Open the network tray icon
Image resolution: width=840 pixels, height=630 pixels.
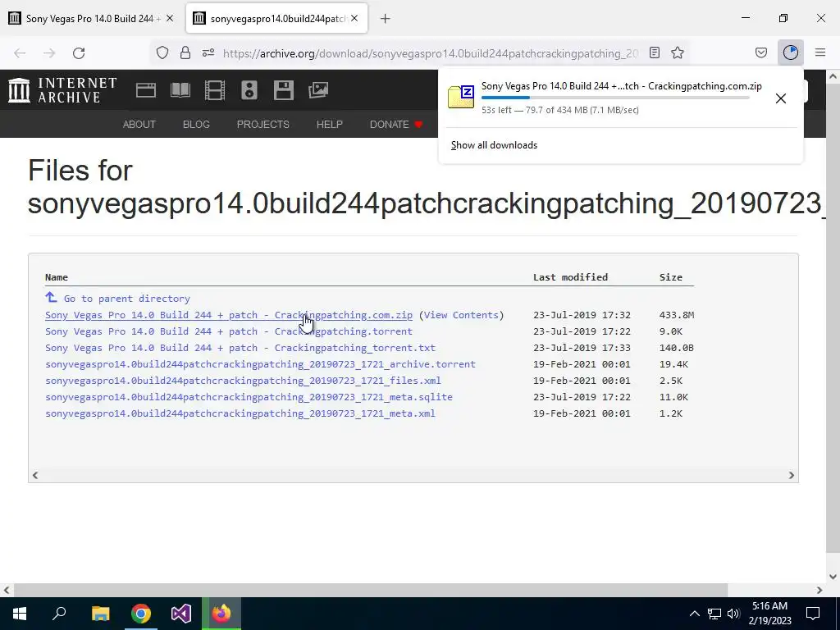pyautogui.click(x=714, y=614)
